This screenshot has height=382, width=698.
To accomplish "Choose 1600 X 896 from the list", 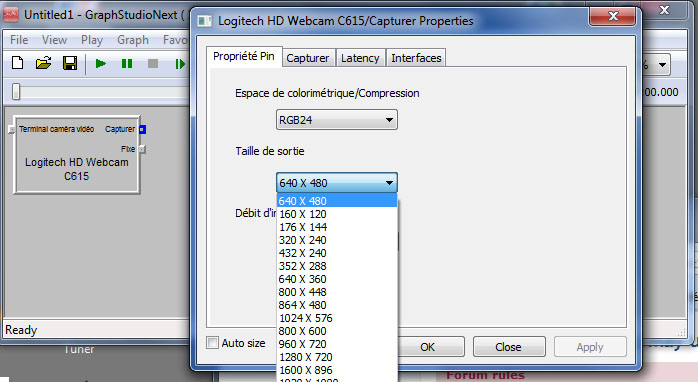I will point(337,370).
